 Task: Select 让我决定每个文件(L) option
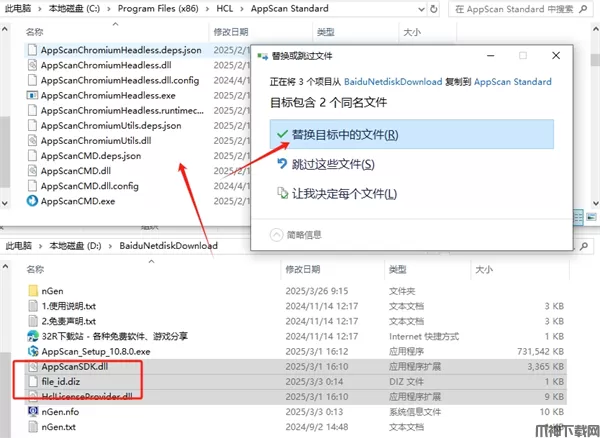click(411, 194)
